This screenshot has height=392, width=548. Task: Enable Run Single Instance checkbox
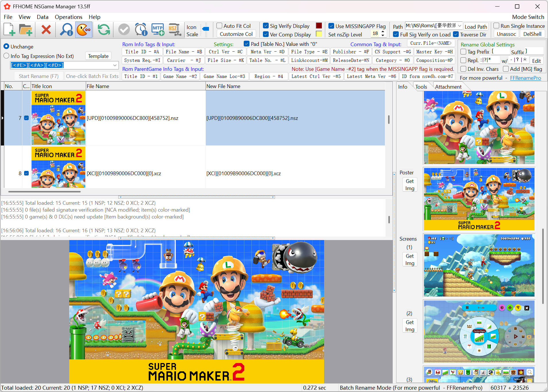[x=496, y=26]
